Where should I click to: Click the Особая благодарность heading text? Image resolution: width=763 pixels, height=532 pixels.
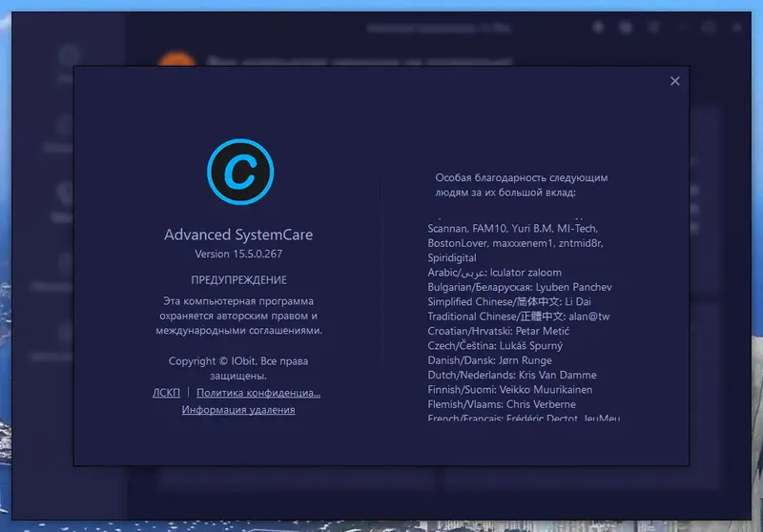click(521, 185)
